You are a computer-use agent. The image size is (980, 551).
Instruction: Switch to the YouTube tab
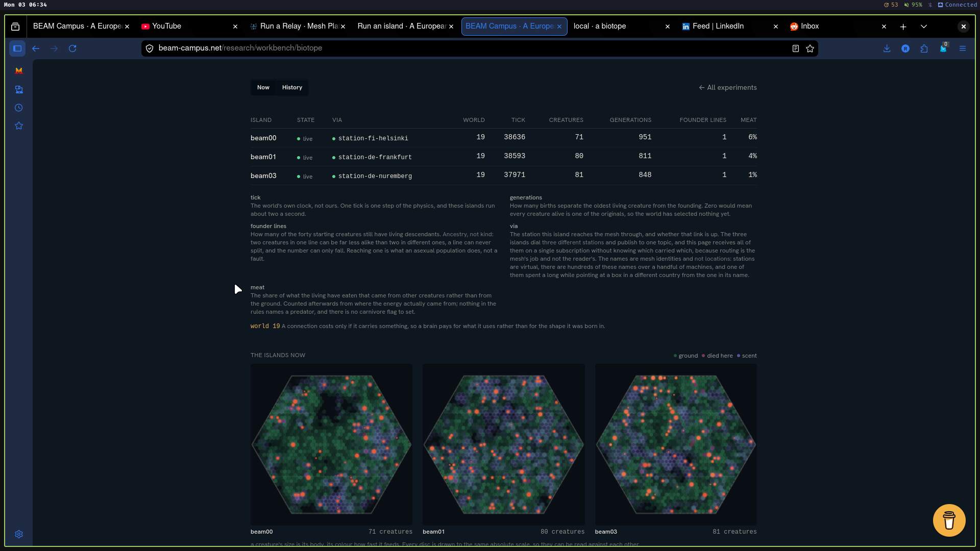pos(189,27)
